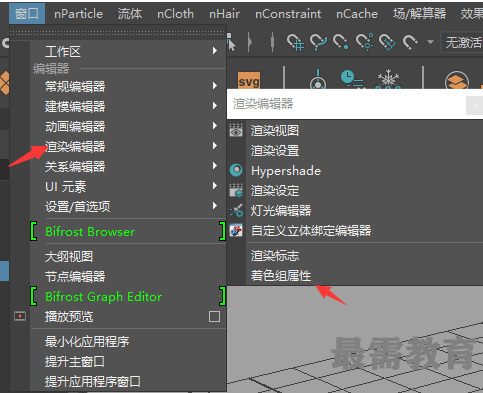
Task: Open the 播放预览 option box
Action: pos(214,316)
